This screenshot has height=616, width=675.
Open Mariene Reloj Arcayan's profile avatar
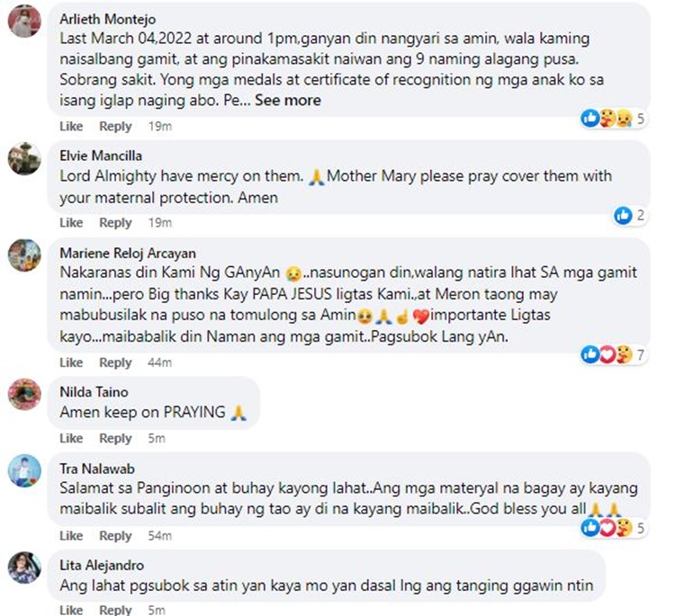coord(24,255)
